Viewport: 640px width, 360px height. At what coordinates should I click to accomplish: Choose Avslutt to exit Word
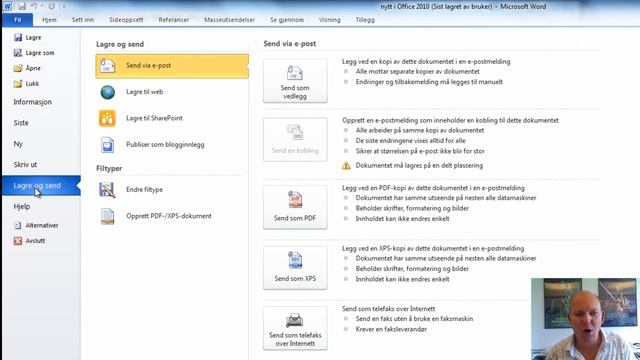click(x=35, y=241)
